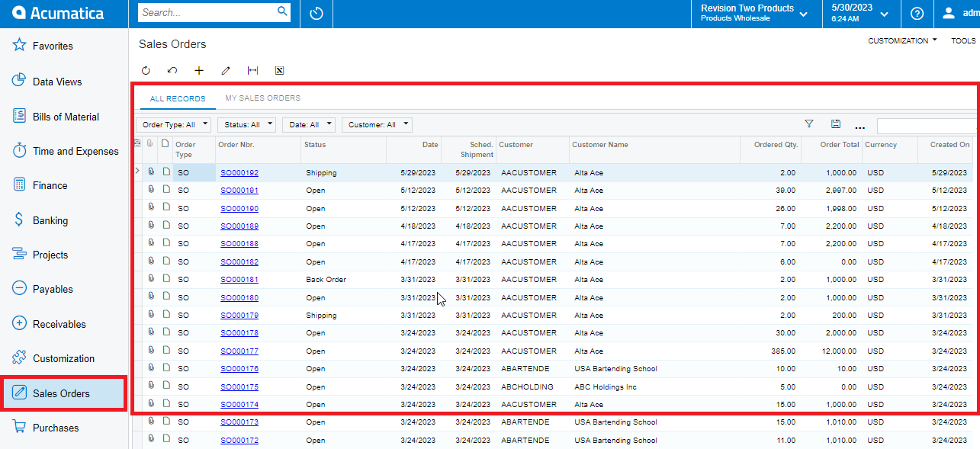Click inside the global search field

[x=206, y=12]
